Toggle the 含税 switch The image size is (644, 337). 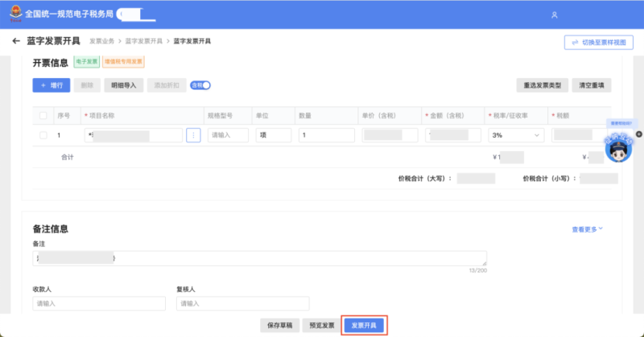[200, 84]
